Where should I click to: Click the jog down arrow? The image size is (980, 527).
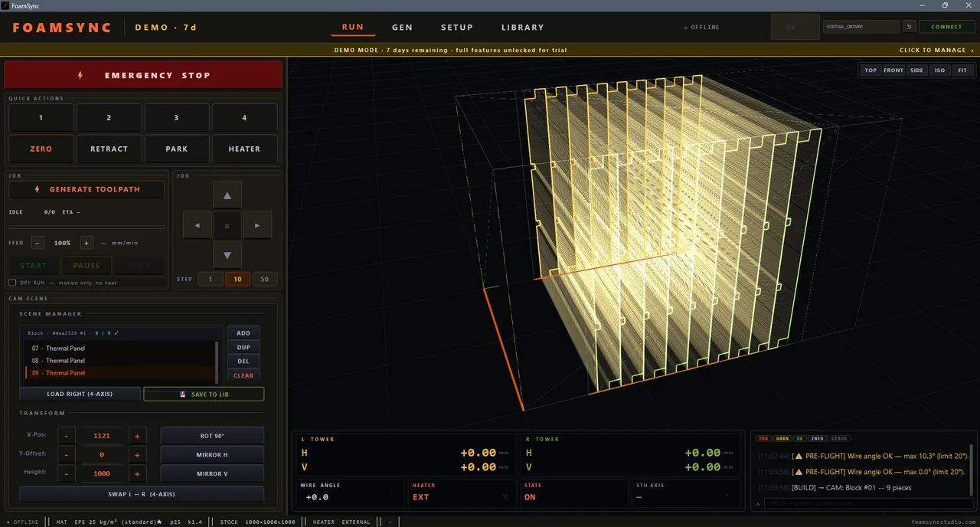[227, 255]
